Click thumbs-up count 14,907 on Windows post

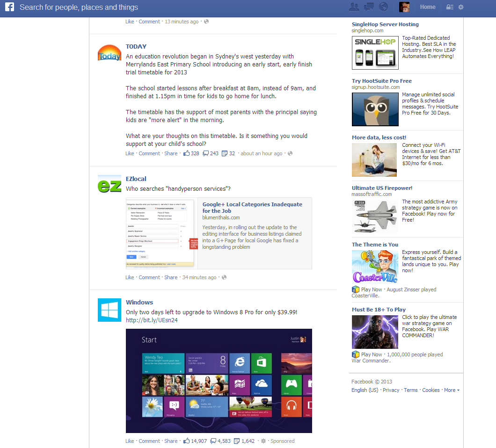(x=195, y=441)
